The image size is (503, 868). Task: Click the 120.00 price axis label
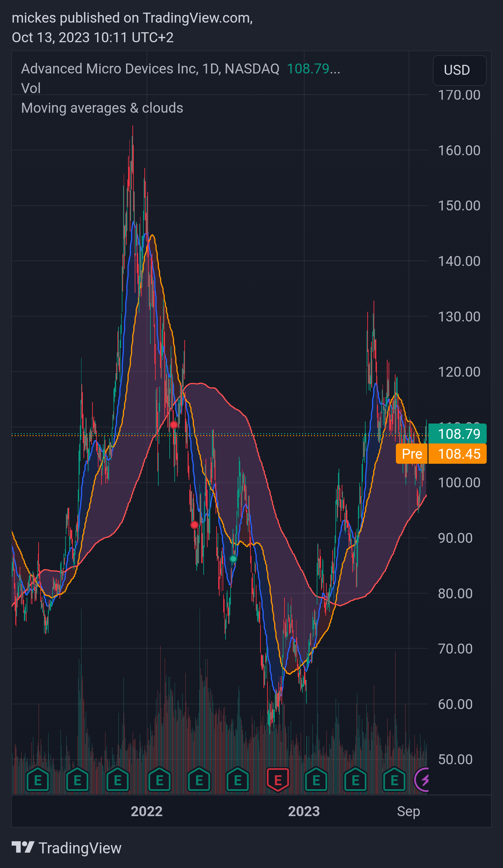click(459, 372)
